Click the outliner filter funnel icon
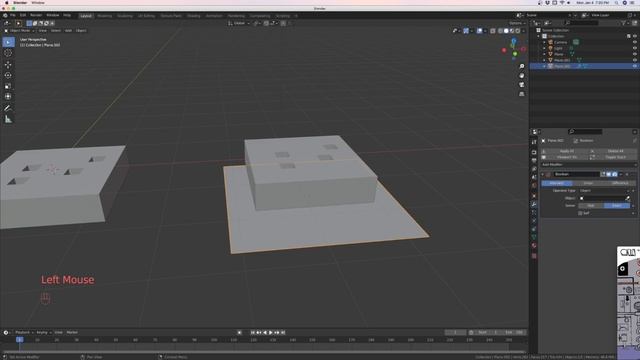Screen dimensions: 640x360 624,23
